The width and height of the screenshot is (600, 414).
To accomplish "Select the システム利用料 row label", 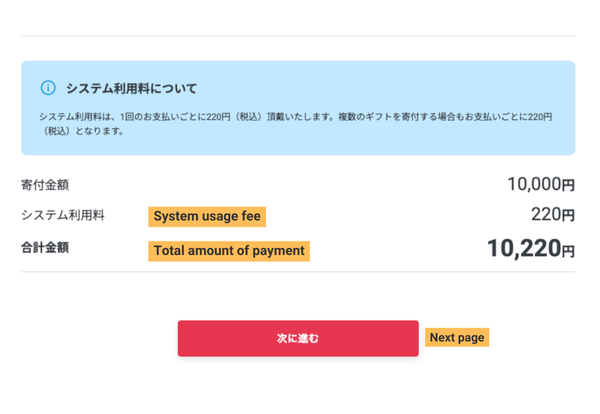I will 63,214.
